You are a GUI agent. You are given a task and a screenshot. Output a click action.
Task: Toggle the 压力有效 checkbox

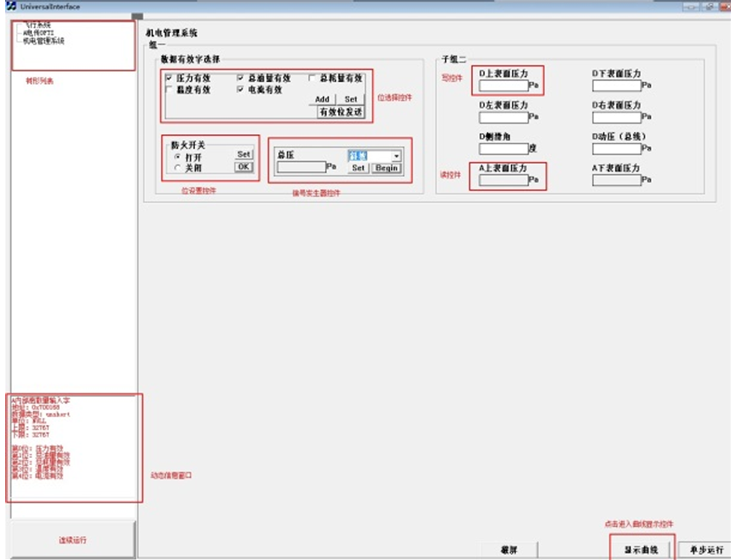click(169, 78)
